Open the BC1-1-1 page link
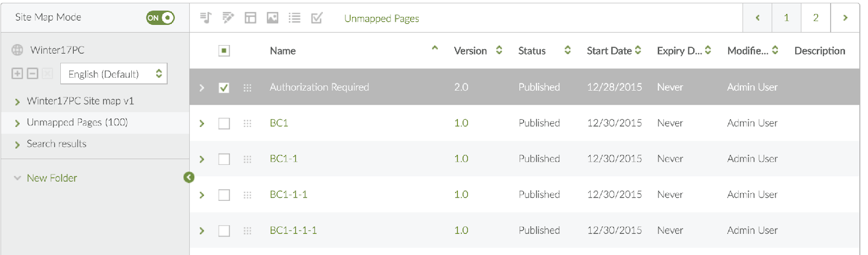The height and width of the screenshot is (255, 868). 289,195
